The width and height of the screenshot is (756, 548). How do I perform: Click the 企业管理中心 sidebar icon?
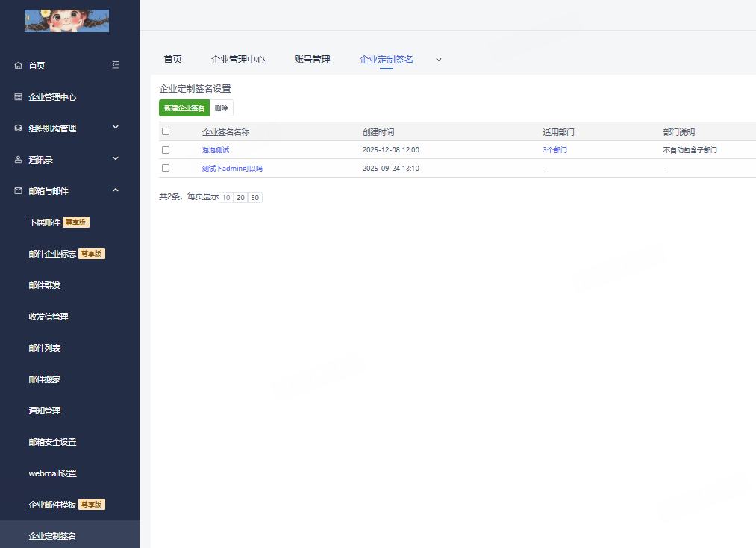click(x=19, y=96)
